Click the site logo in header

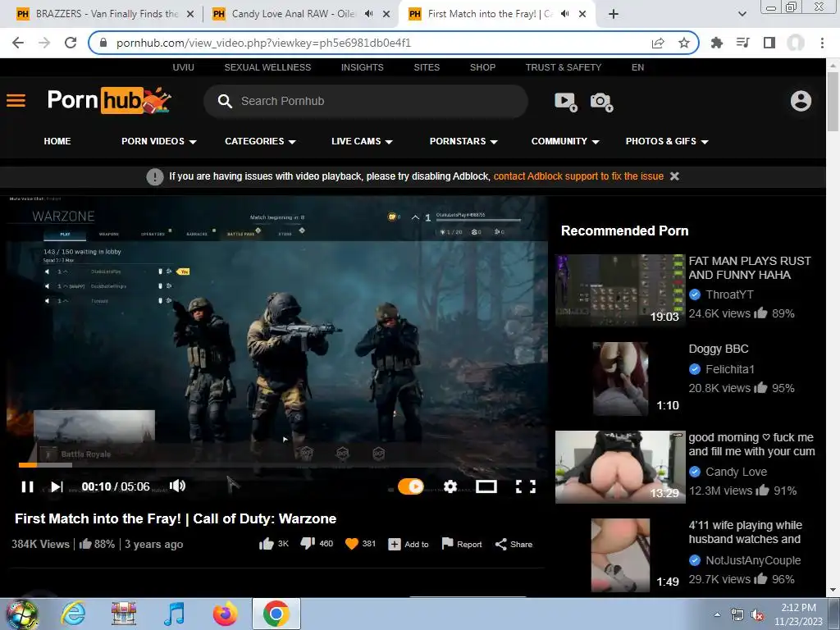coord(109,100)
